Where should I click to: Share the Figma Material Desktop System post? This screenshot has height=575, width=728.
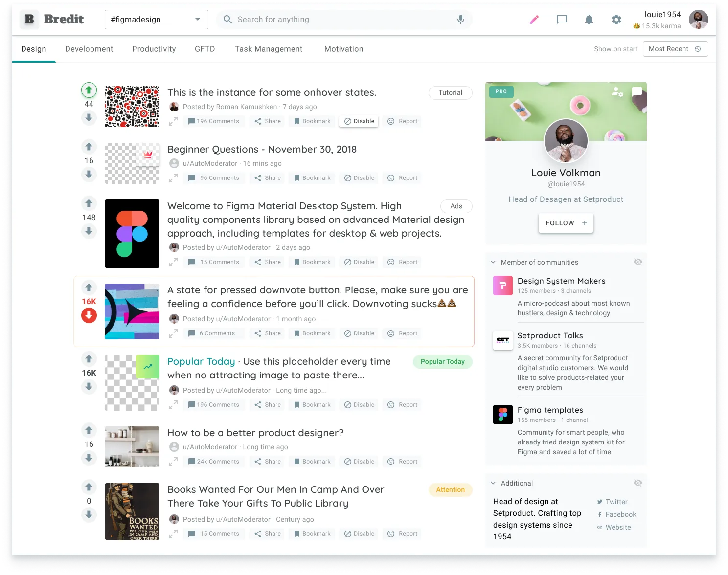pos(266,262)
